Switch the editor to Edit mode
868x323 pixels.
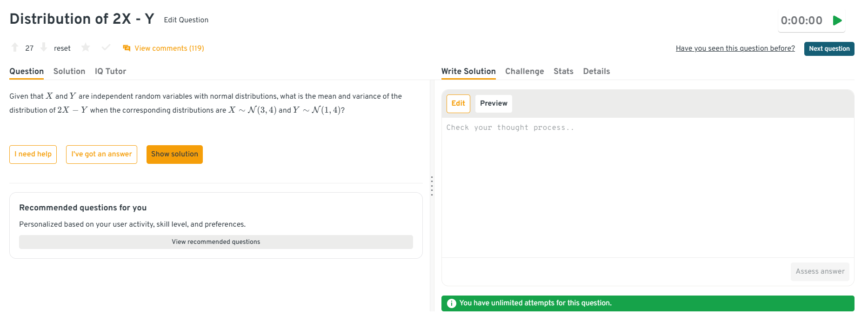458,103
